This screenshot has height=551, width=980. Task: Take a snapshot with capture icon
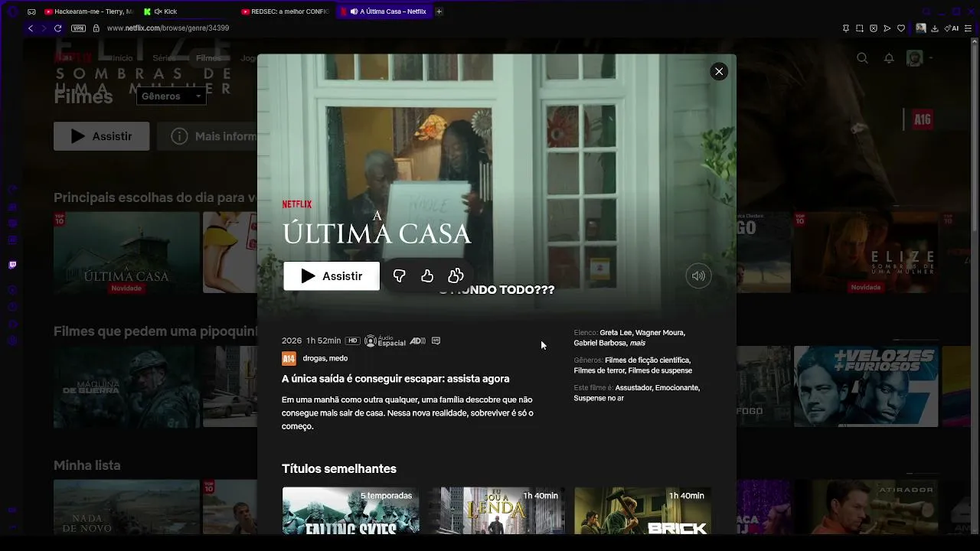(860, 28)
